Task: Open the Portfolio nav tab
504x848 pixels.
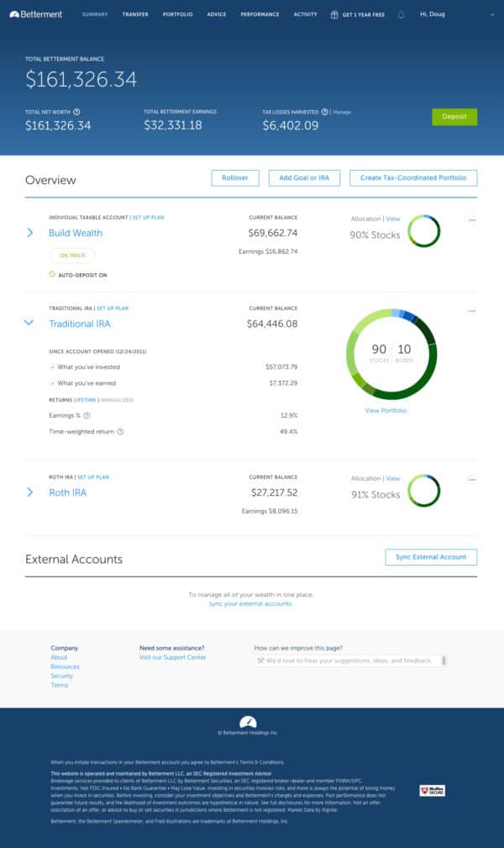Action: [x=178, y=14]
